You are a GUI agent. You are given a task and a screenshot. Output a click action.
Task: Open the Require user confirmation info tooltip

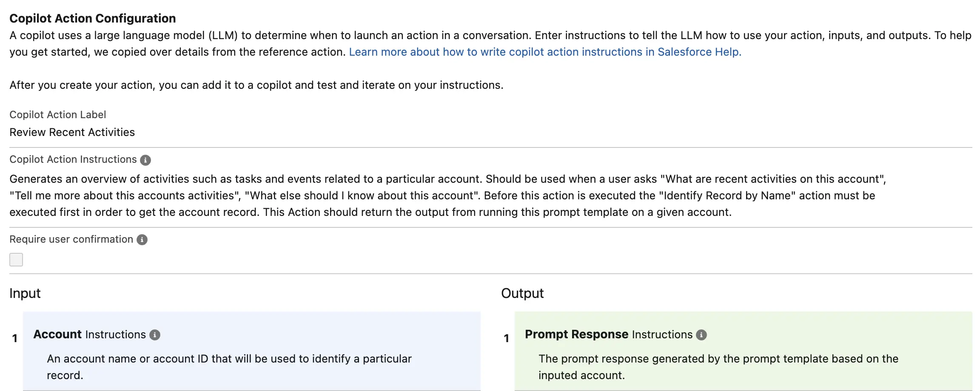[142, 240]
